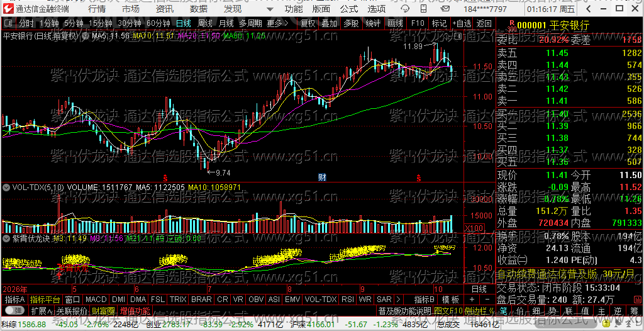The image size is (644, 331).
Task: Select the SAR indicator tab
Action: (x=384, y=300)
